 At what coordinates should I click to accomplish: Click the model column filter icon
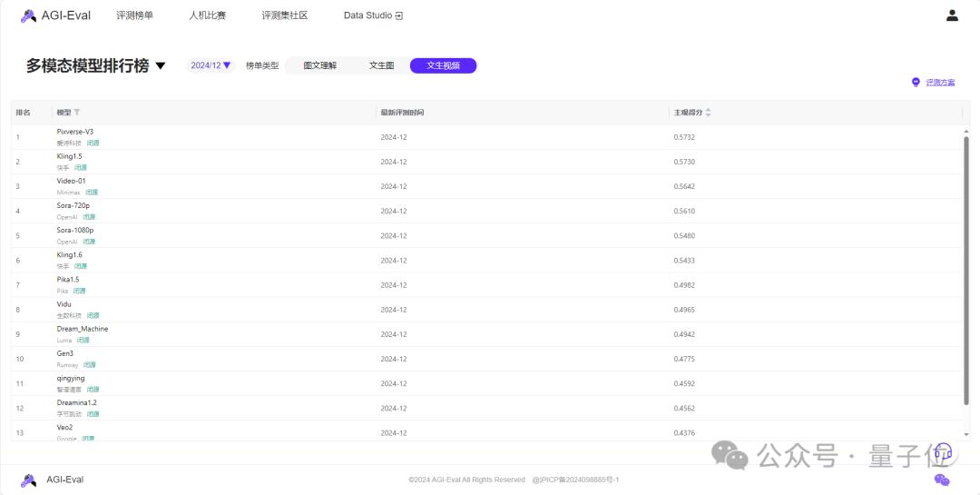click(77, 113)
